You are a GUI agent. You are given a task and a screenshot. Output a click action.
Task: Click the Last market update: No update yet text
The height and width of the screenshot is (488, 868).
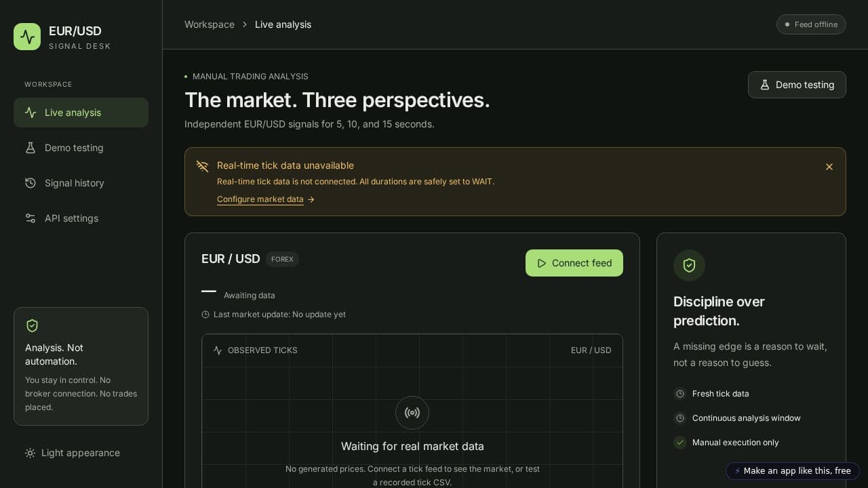tap(279, 314)
